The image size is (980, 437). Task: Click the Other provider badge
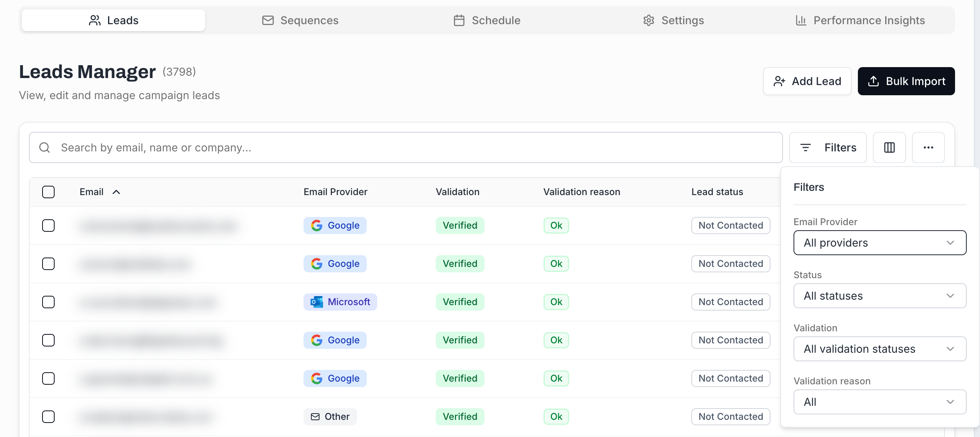(x=330, y=417)
